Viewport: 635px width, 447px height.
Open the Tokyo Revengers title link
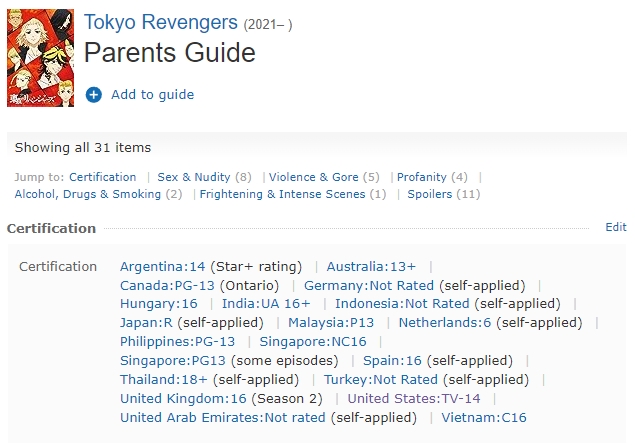click(161, 22)
